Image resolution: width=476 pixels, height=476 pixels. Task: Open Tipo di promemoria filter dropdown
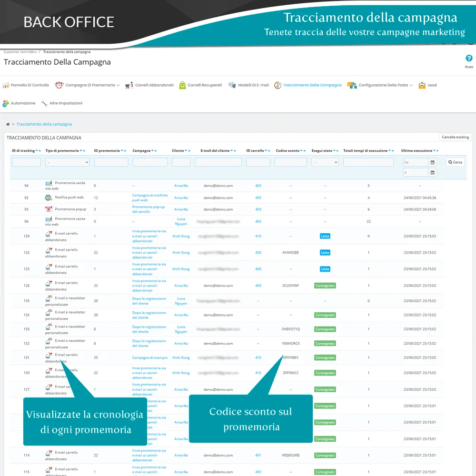point(67,162)
